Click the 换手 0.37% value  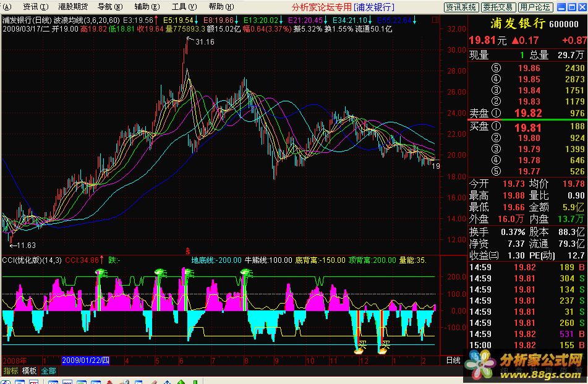[513, 233]
